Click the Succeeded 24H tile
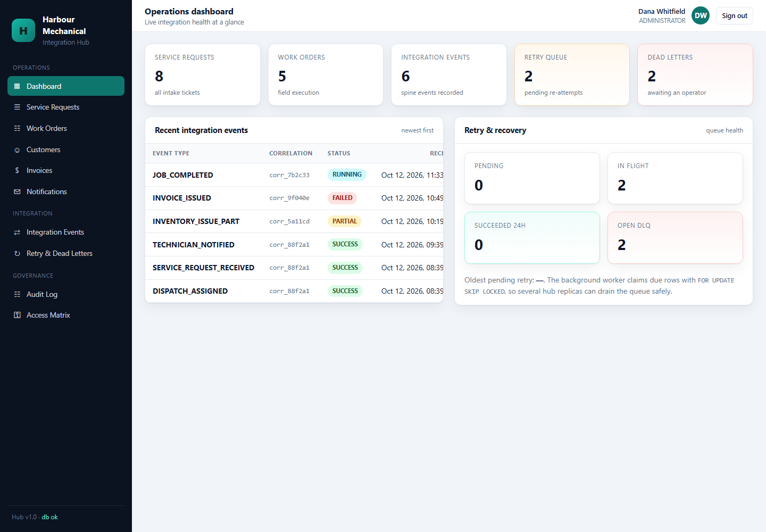 (x=532, y=238)
